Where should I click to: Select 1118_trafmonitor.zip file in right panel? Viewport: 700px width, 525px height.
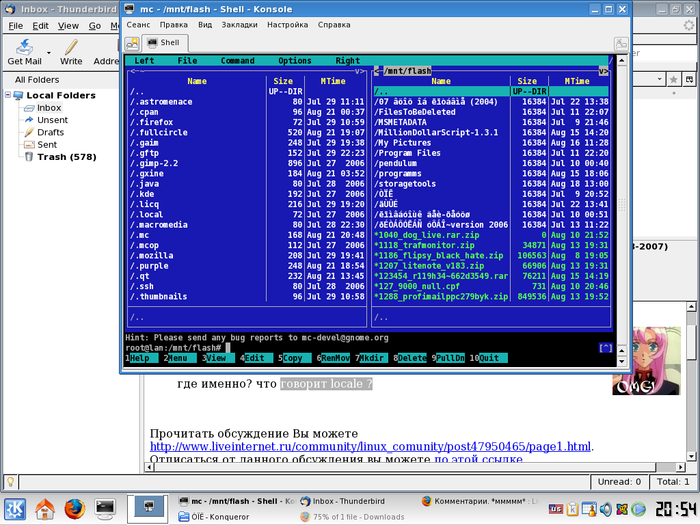pyautogui.click(x=491, y=245)
